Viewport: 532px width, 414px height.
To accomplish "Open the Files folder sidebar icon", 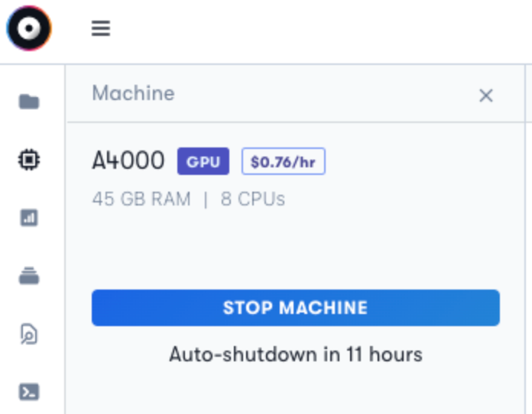I will [29, 102].
